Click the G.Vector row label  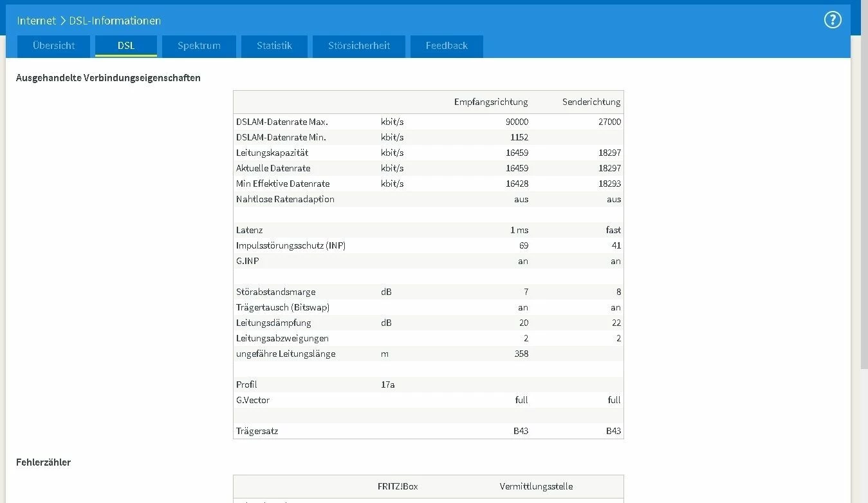(x=253, y=400)
